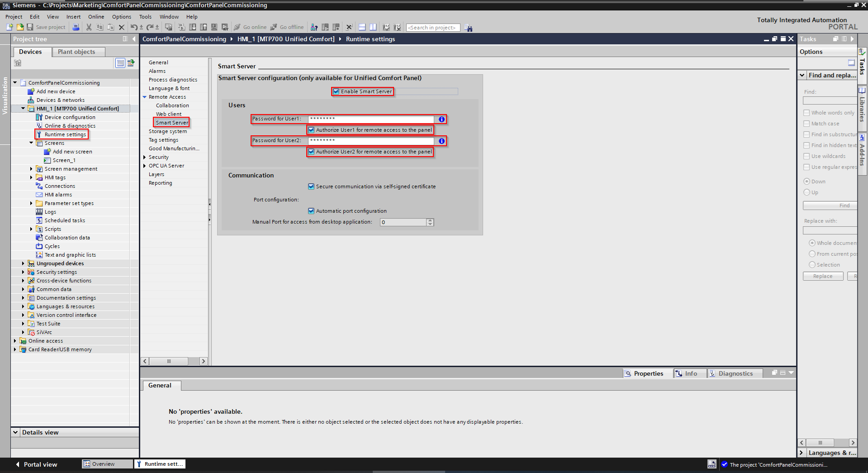Collapse the Find and replace section
This screenshot has height=473, width=868.
[x=802, y=75]
